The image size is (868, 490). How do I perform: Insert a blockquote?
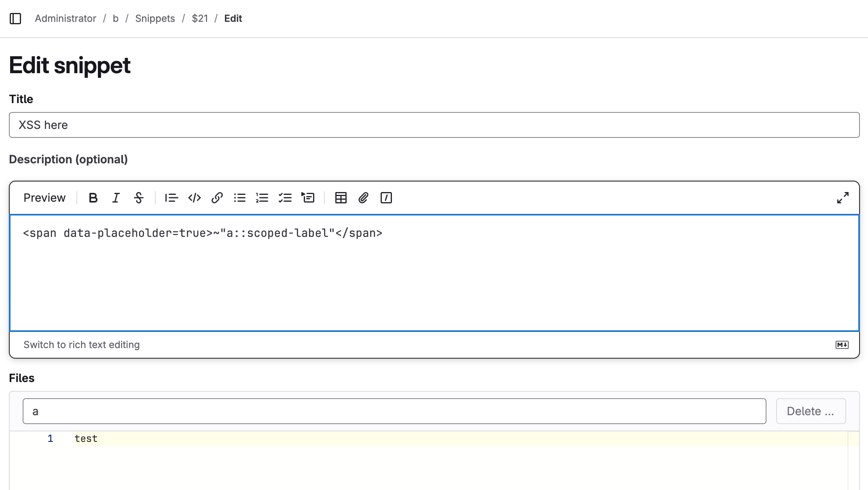pyautogui.click(x=171, y=198)
